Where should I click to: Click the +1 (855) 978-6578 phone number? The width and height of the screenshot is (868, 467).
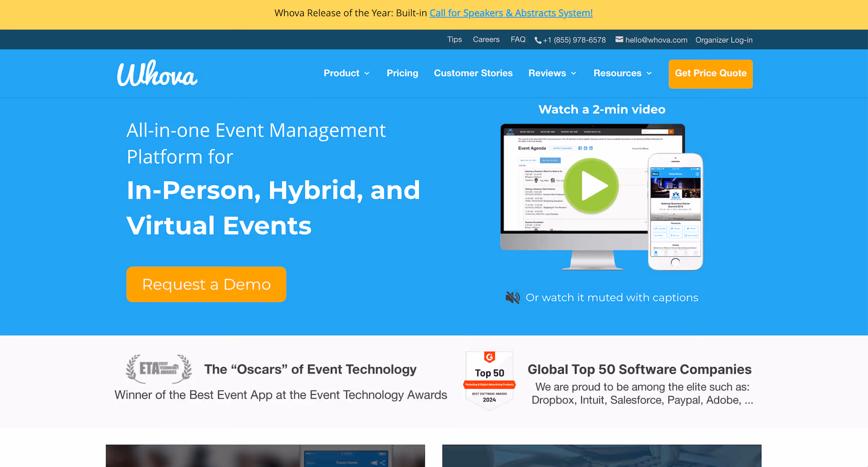(x=574, y=40)
